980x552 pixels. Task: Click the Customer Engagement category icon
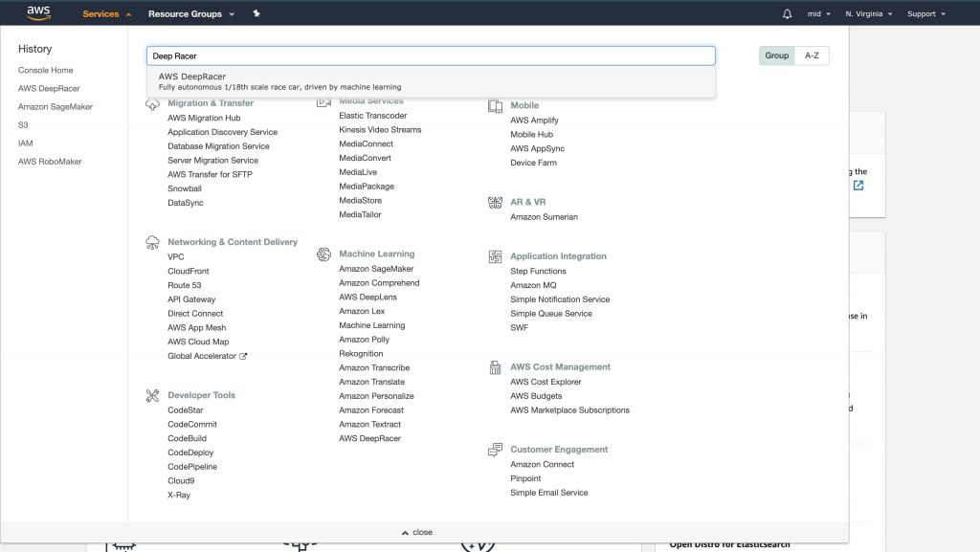click(x=495, y=450)
